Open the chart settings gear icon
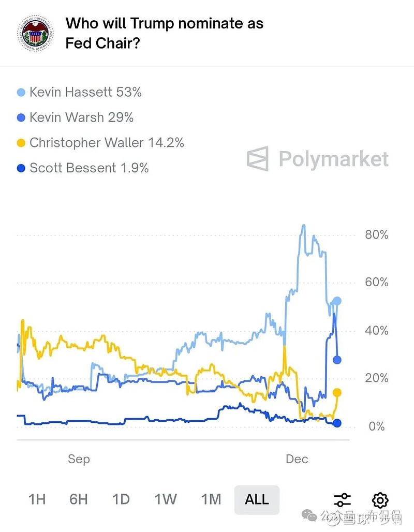Image resolution: width=414 pixels, height=532 pixels. point(380,500)
